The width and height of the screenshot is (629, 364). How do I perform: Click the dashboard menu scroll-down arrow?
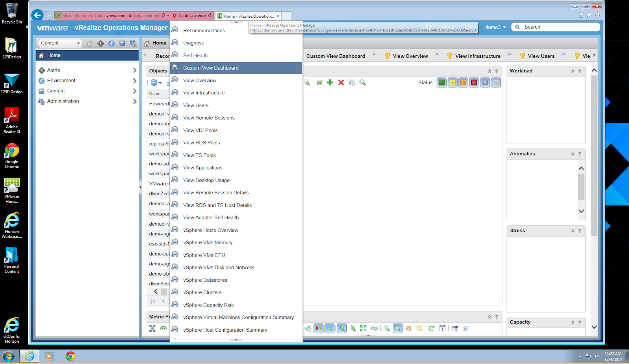click(x=236, y=339)
